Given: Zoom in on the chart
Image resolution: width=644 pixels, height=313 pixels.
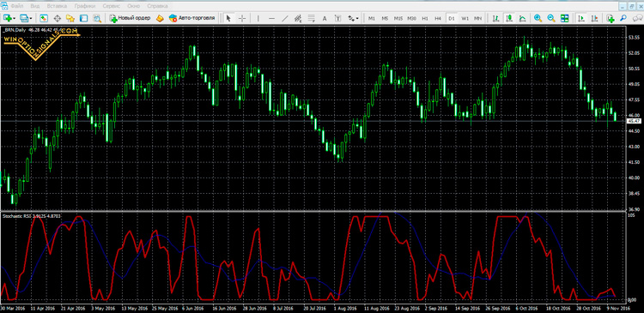Looking at the screenshot, I should pyautogui.click(x=538, y=19).
